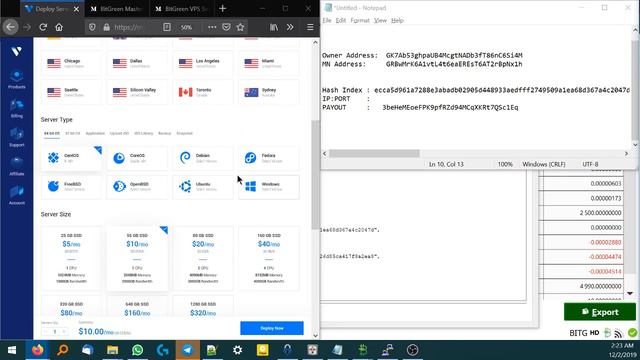Select the $40/mo server size
Screen dimensions: 640x360
pos(269,258)
